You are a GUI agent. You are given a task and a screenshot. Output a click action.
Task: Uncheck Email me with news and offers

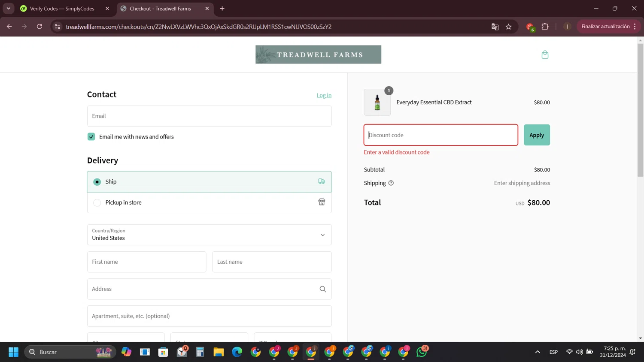click(91, 137)
